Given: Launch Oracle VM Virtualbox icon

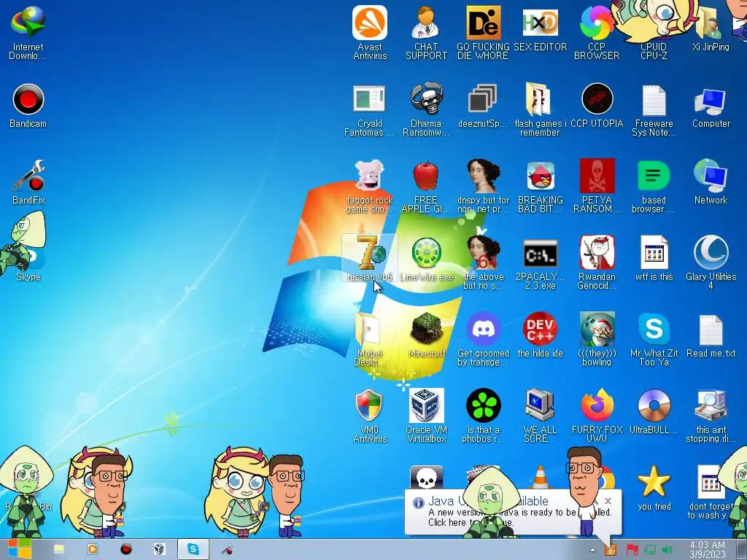Looking at the screenshot, I should tap(426, 416).
